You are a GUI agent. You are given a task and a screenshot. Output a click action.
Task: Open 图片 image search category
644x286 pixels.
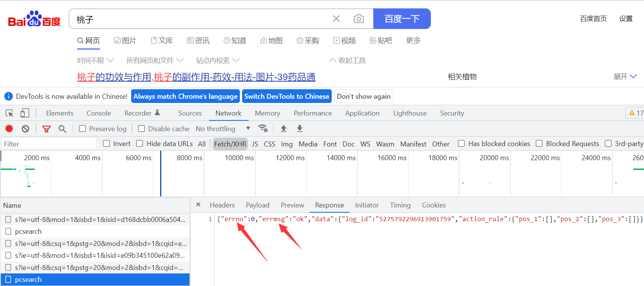[125, 40]
